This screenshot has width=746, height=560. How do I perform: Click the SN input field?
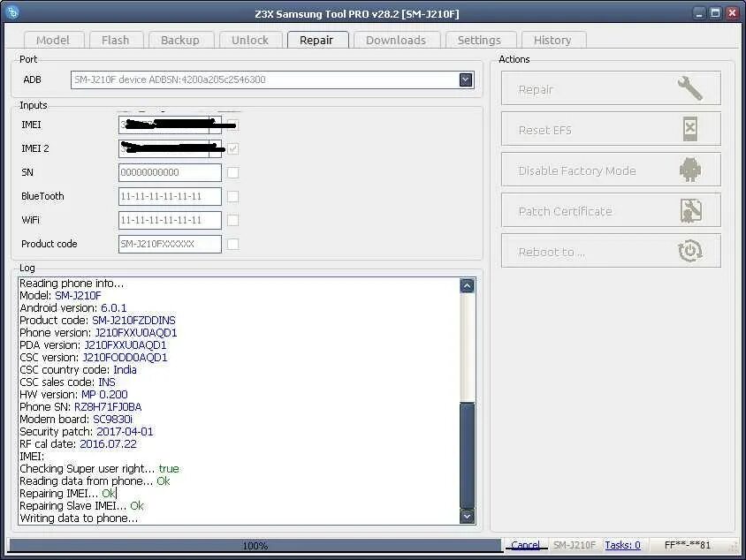[170, 172]
